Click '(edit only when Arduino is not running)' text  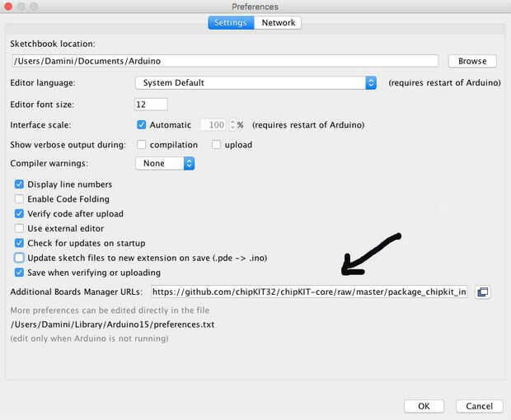[x=89, y=338]
